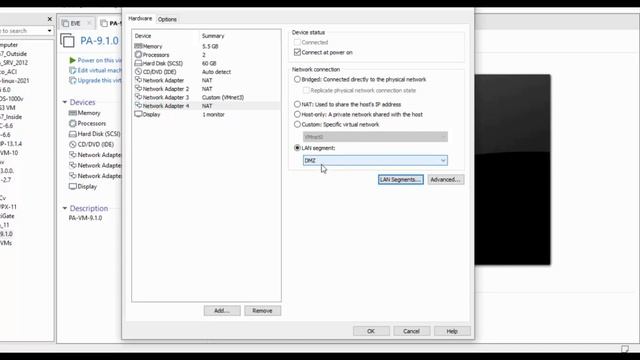
Task: Toggle Connected checkbox
Action: tap(297, 42)
